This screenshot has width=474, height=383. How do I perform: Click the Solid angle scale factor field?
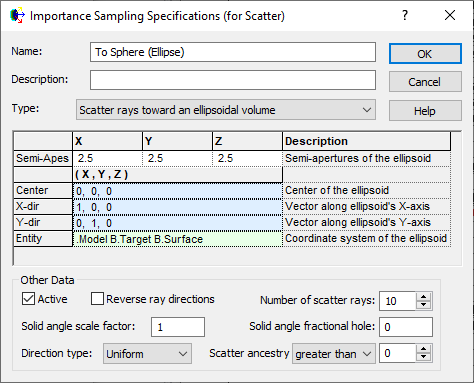(x=178, y=327)
